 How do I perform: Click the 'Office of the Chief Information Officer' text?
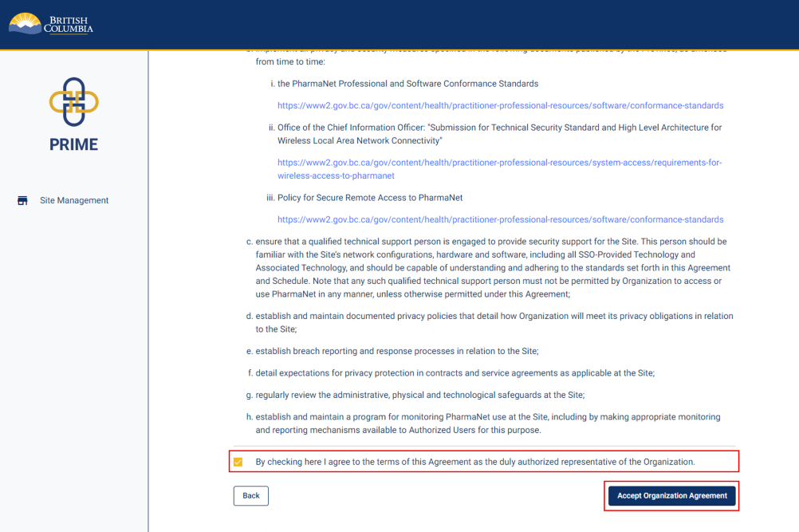(499, 134)
